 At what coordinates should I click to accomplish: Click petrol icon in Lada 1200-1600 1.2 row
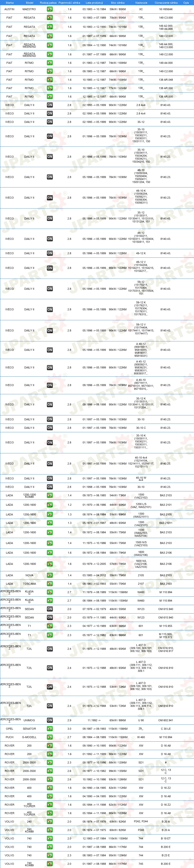pos(50,505)
